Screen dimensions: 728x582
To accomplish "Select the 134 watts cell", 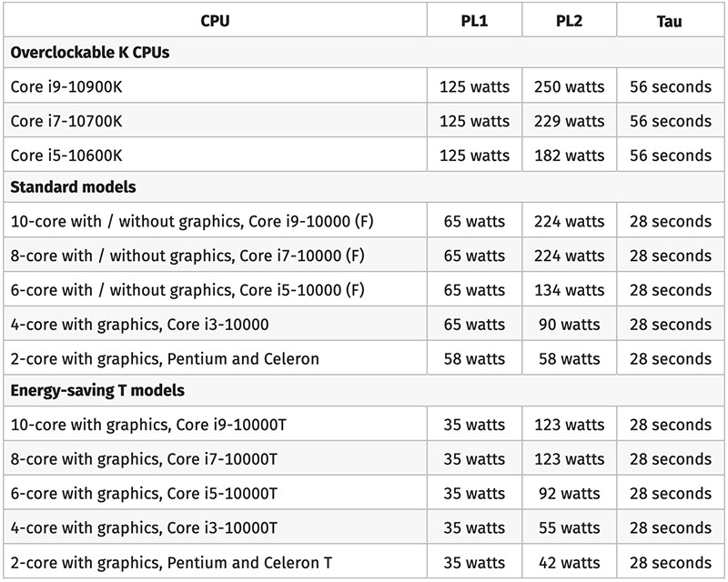I will [569, 290].
